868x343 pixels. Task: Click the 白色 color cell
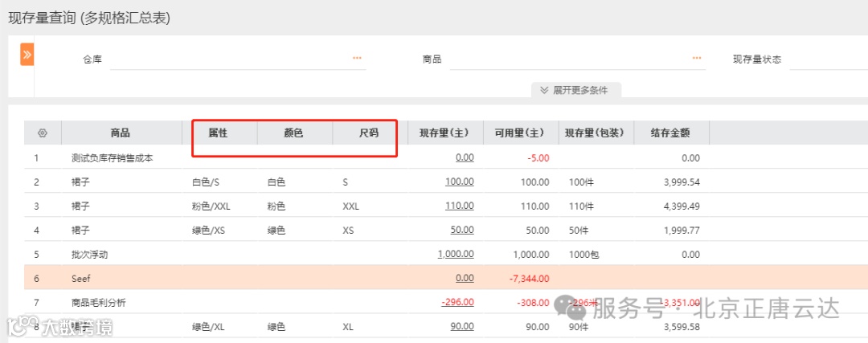point(276,182)
